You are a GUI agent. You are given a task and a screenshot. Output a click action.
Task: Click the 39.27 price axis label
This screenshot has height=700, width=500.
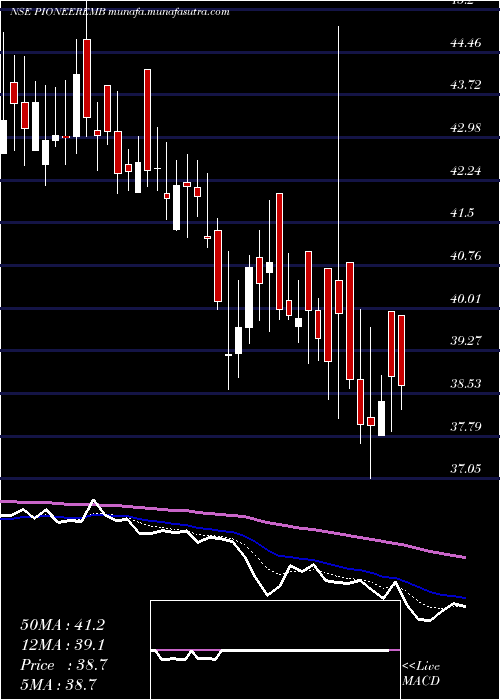pyautogui.click(x=466, y=341)
